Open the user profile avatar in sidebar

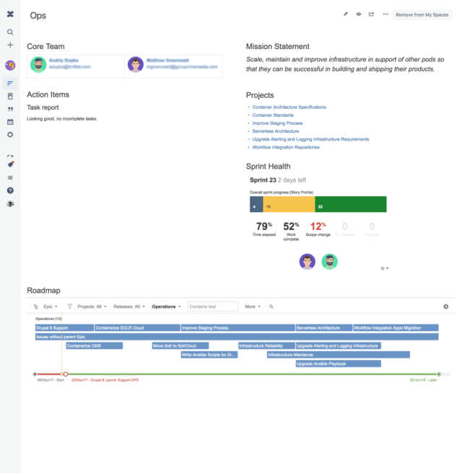[10, 203]
